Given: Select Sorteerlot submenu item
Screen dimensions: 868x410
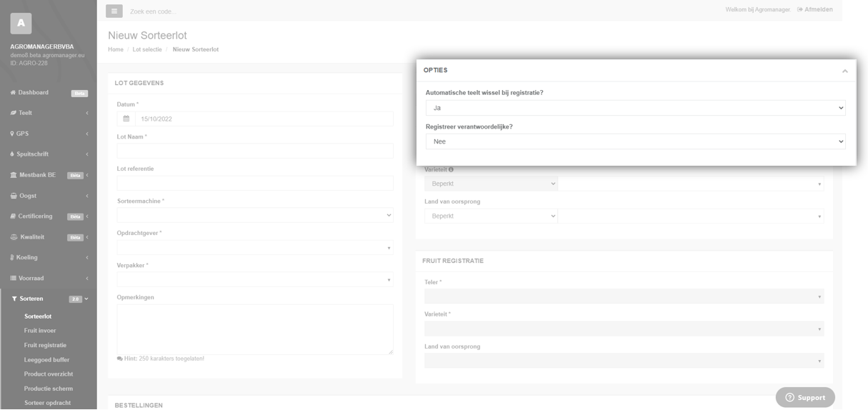Looking at the screenshot, I should (38, 316).
